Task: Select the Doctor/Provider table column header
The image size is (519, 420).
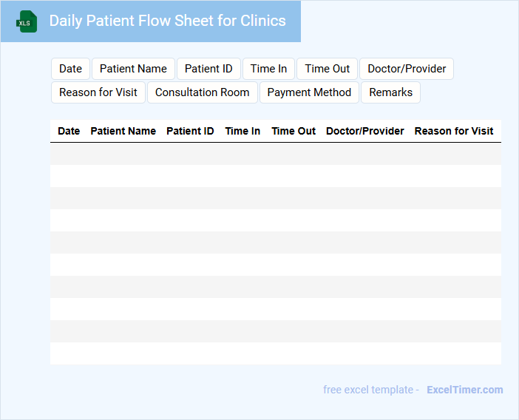Action: click(365, 131)
